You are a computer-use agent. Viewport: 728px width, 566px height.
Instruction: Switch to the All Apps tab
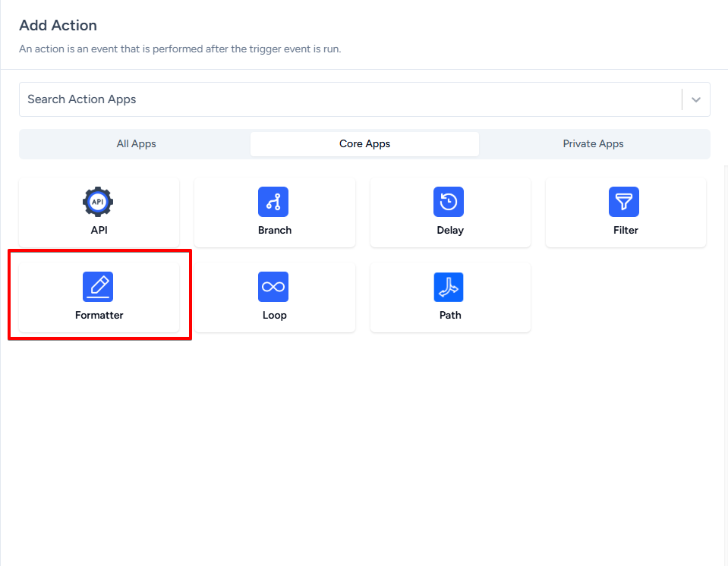[136, 143]
